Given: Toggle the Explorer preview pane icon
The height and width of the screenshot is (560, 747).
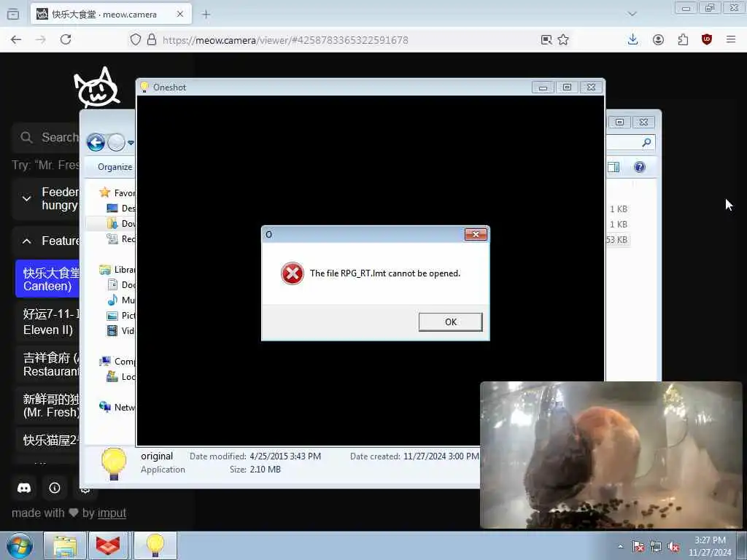Looking at the screenshot, I should (614, 167).
